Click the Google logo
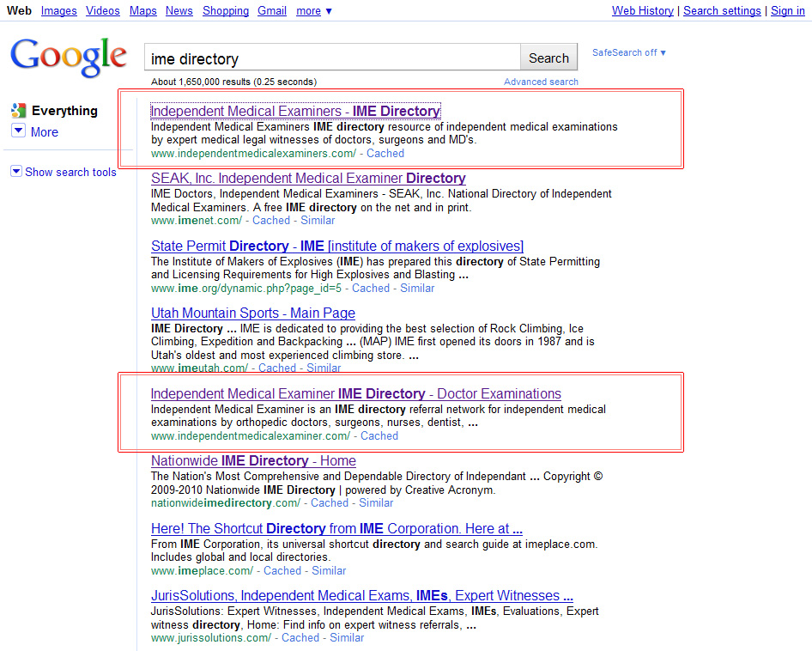The width and height of the screenshot is (812, 651). click(x=69, y=56)
